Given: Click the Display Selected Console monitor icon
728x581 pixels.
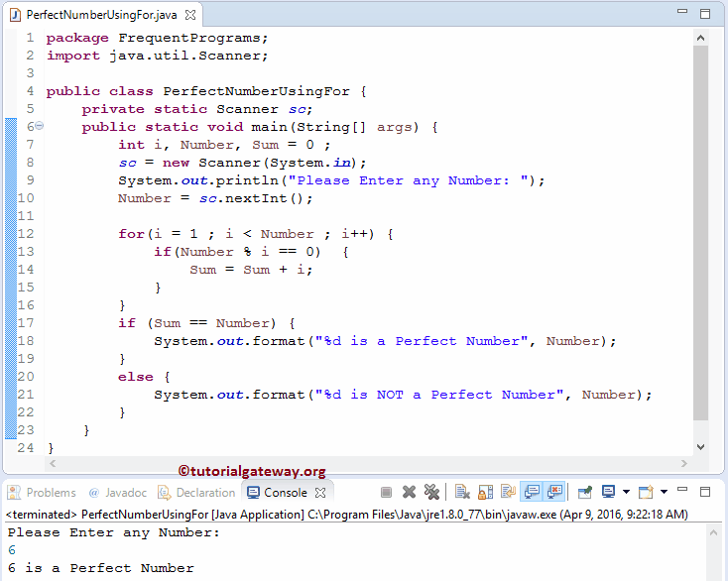Looking at the screenshot, I should click(x=608, y=492).
